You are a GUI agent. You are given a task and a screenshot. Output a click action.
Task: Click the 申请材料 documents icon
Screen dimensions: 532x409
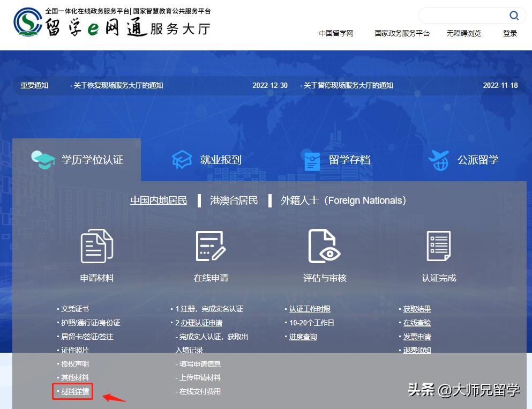(96, 248)
